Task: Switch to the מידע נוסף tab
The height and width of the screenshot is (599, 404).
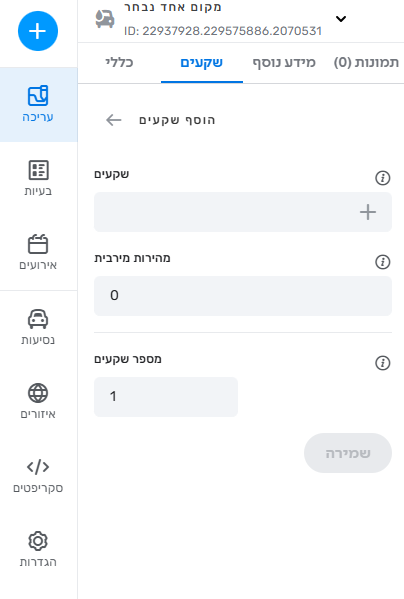Action: click(x=284, y=62)
